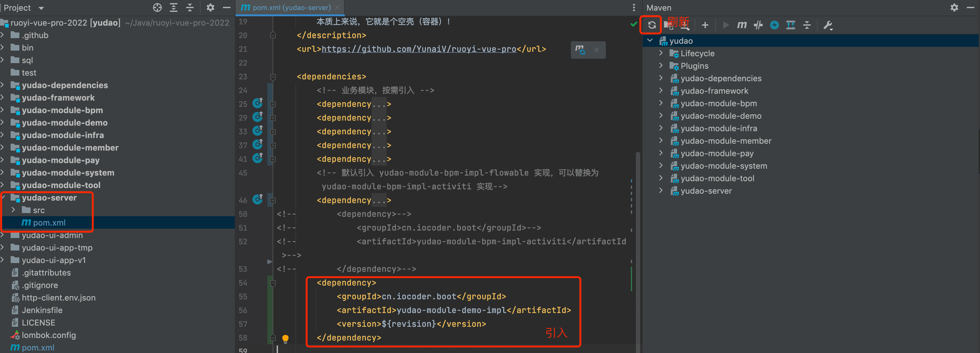Click the gutter override icon on line 25
The width and height of the screenshot is (980, 353).
(x=258, y=103)
